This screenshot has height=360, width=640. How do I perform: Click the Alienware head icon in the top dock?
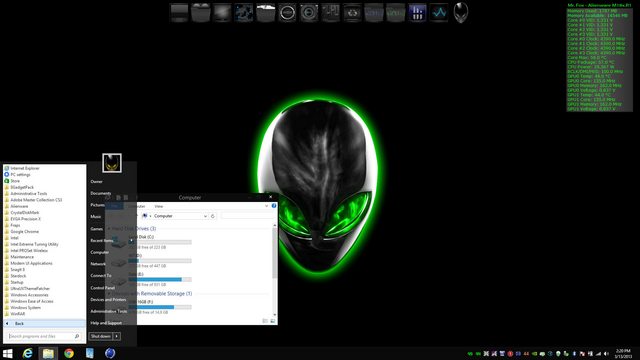click(x=461, y=12)
